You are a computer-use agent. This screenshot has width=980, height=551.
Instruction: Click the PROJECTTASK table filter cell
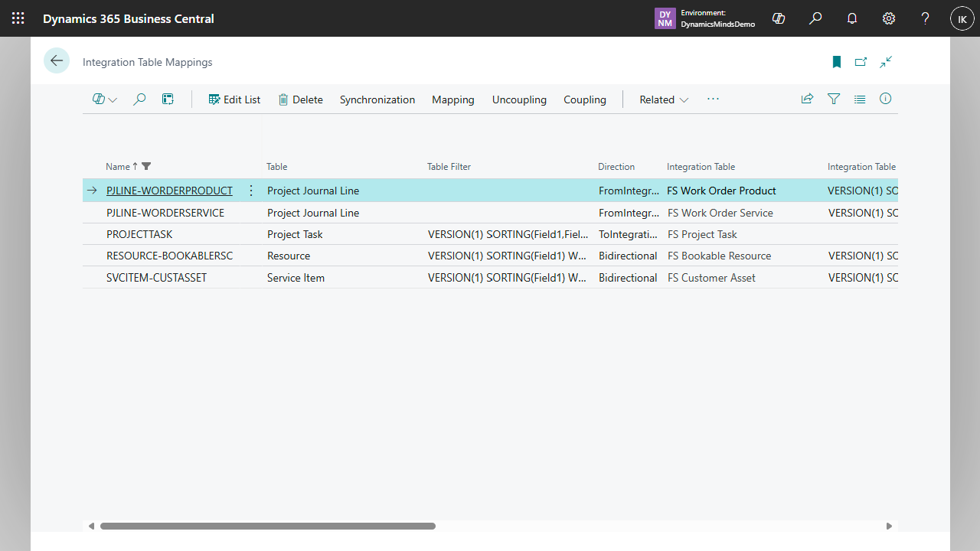508,234
